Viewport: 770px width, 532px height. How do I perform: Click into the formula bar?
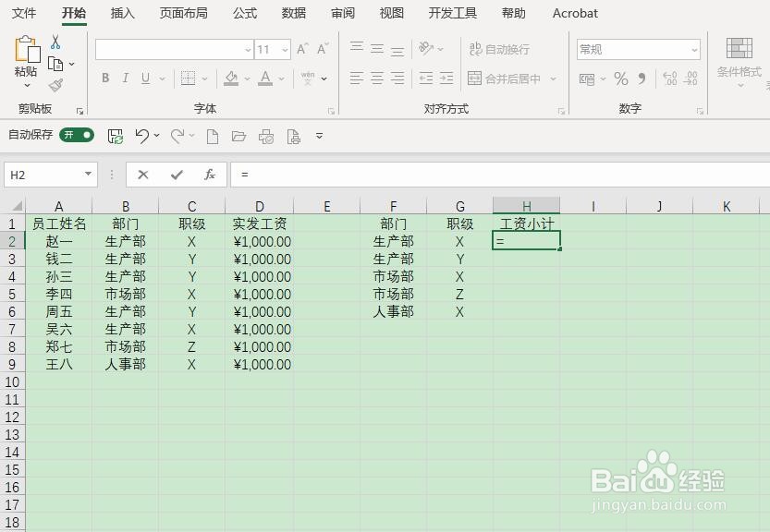[500, 175]
